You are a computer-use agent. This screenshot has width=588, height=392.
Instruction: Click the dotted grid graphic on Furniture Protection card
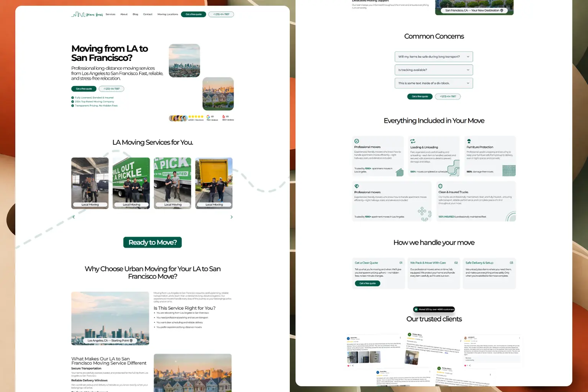click(x=509, y=171)
